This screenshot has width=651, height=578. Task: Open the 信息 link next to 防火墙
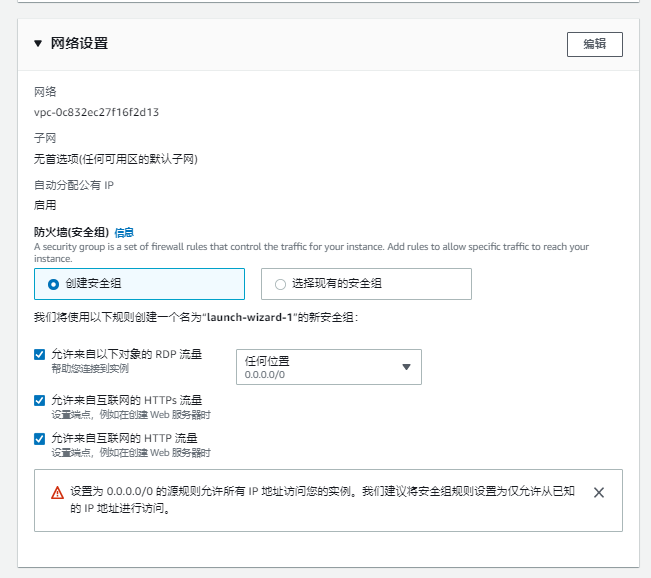click(124, 233)
